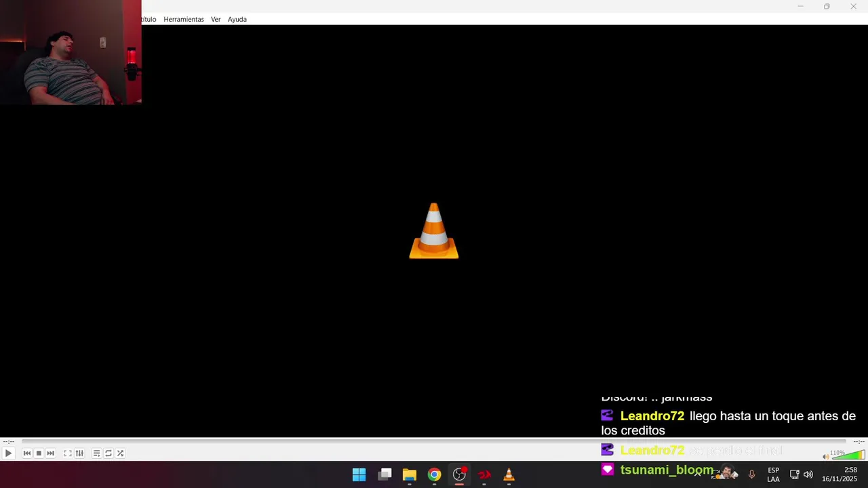The height and width of the screenshot is (488, 868).
Task: Show the VLC playlist
Action: [96, 453]
